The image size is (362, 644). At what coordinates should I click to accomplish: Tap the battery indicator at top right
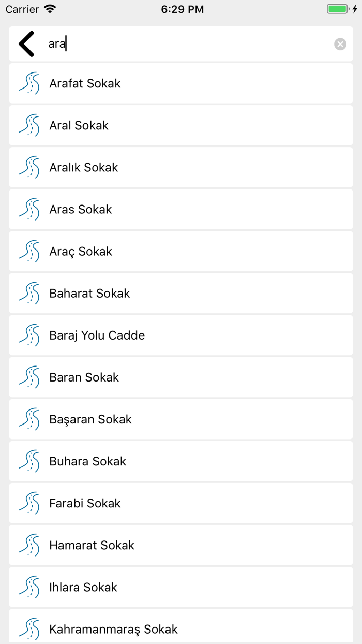point(337,8)
